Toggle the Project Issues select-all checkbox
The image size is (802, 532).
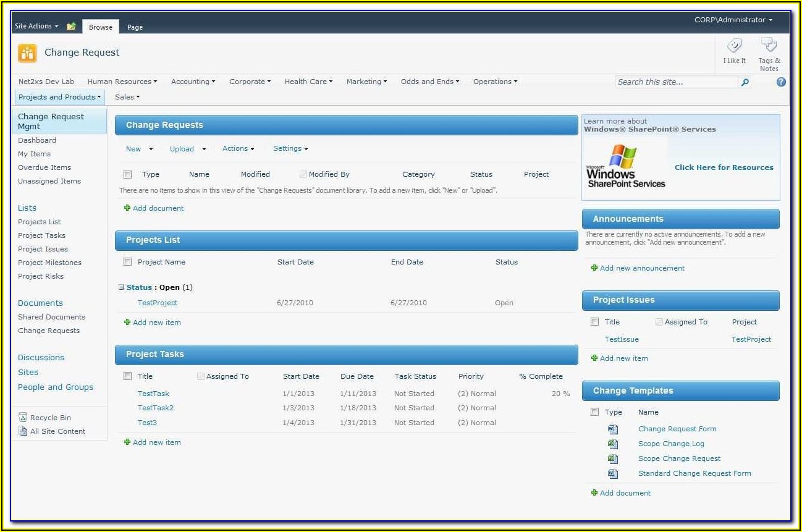click(594, 322)
